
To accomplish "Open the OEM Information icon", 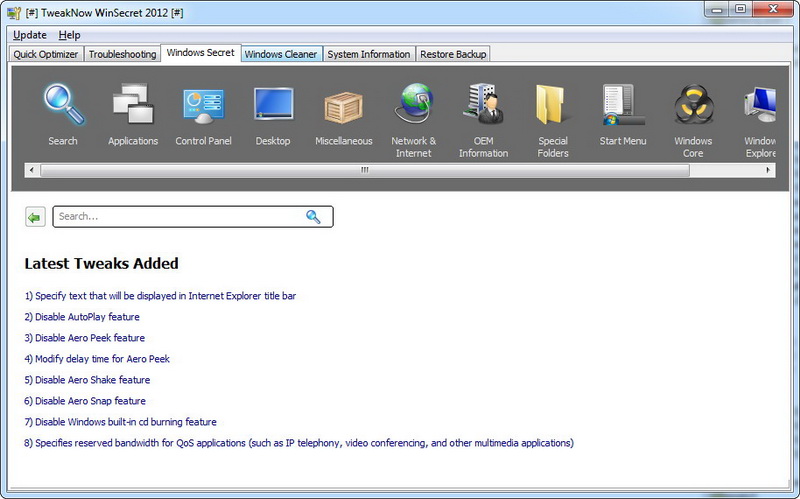I will (x=483, y=104).
